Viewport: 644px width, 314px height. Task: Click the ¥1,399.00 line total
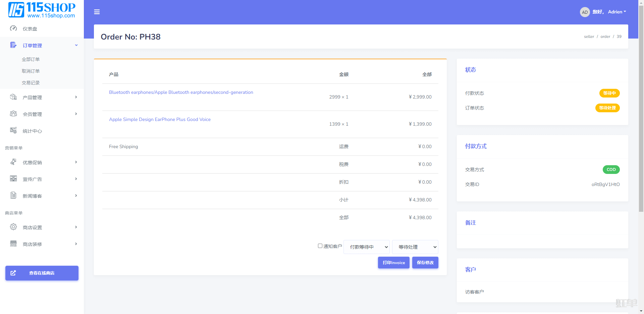[420, 124]
